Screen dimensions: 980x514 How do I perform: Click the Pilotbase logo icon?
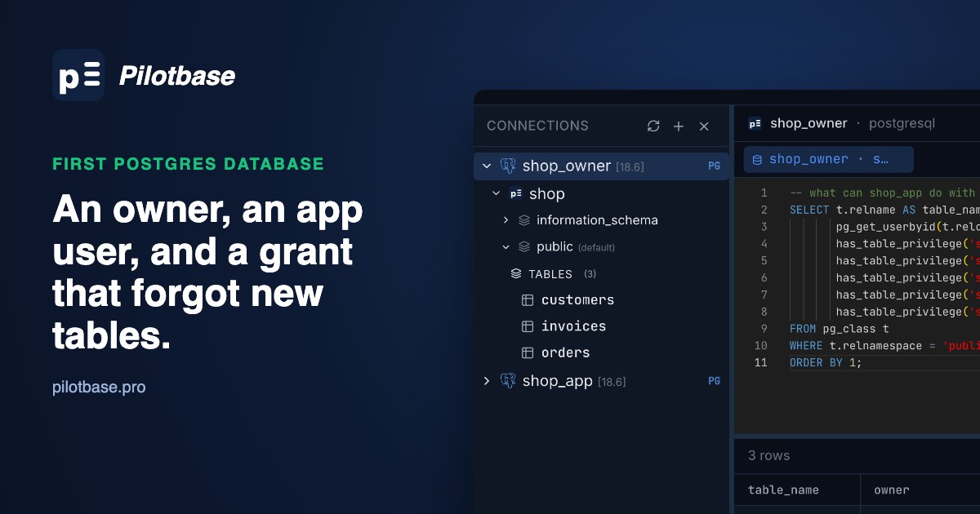(x=78, y=75)
